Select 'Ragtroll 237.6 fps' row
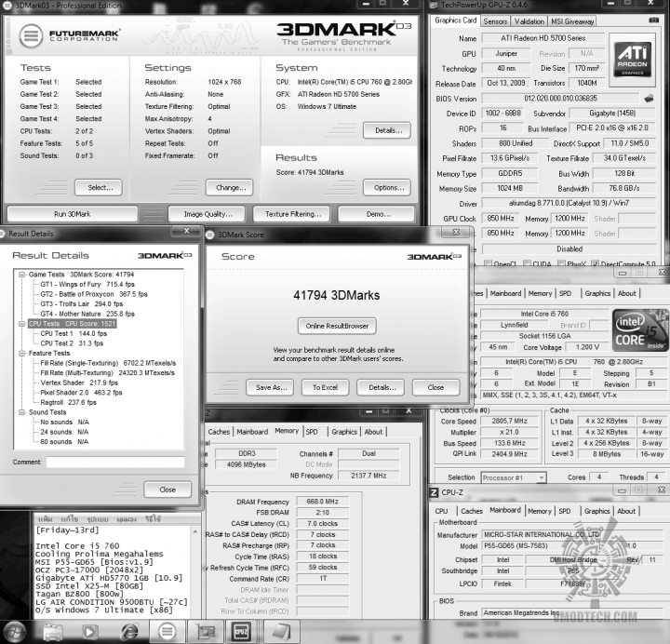The image size is (670, 644). (x=68, y=402)
